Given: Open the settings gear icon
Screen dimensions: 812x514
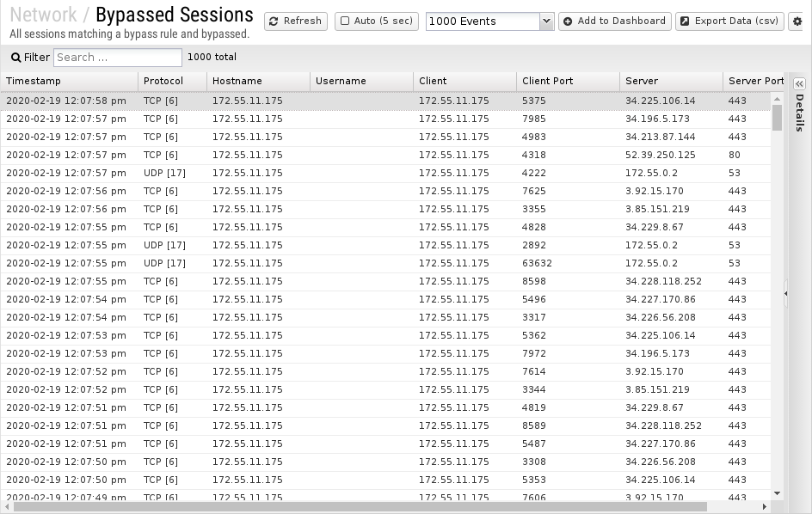Looking at the screenshot, I should [797, 21].
